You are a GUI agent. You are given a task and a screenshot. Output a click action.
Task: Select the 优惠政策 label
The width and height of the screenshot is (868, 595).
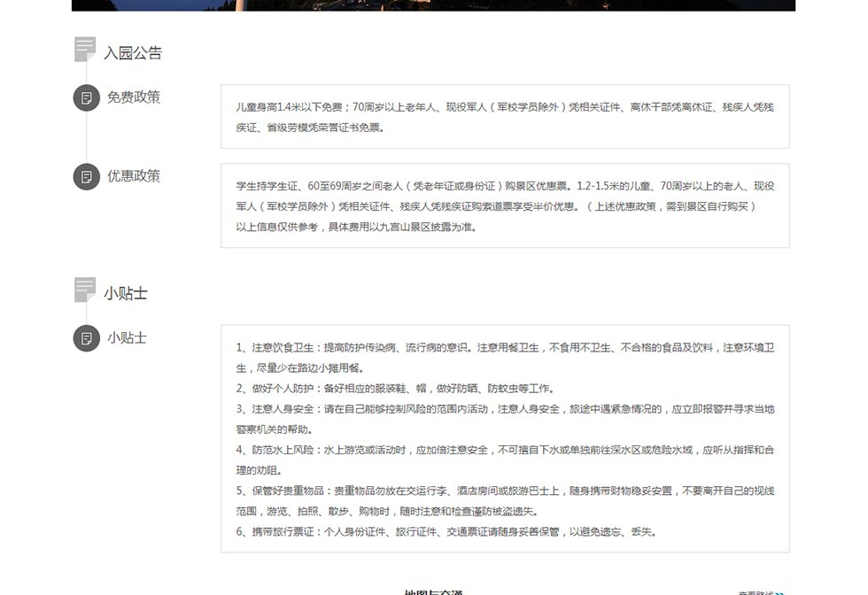point(134,176)
